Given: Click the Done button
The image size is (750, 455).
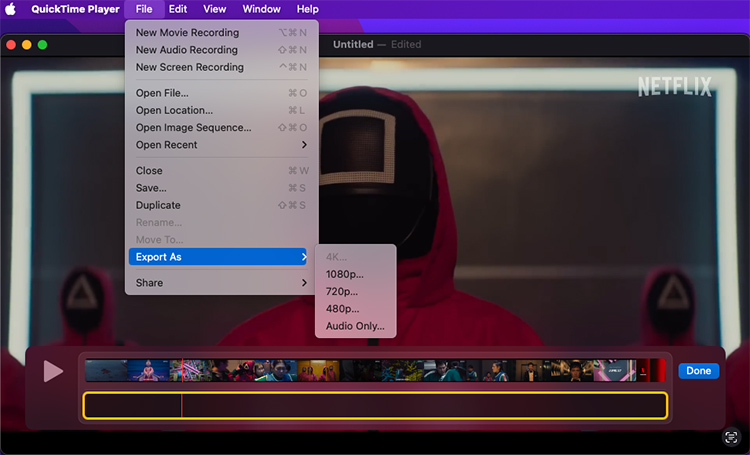Looking at the screenshot, I should point(698,371).
